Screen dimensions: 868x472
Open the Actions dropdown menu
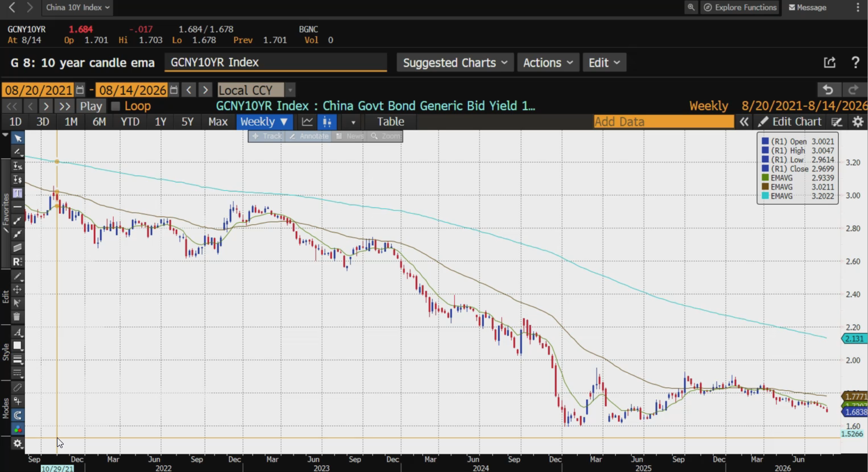[548, 63]
